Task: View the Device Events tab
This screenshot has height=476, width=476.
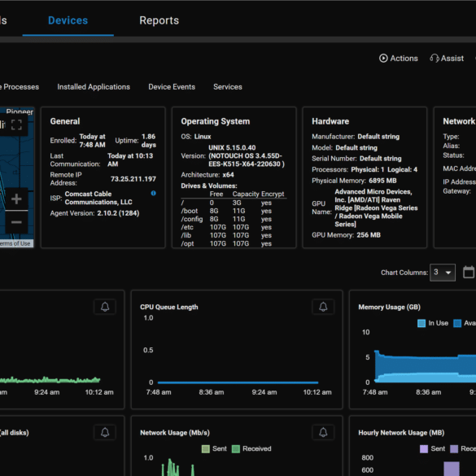Action: 172,87
